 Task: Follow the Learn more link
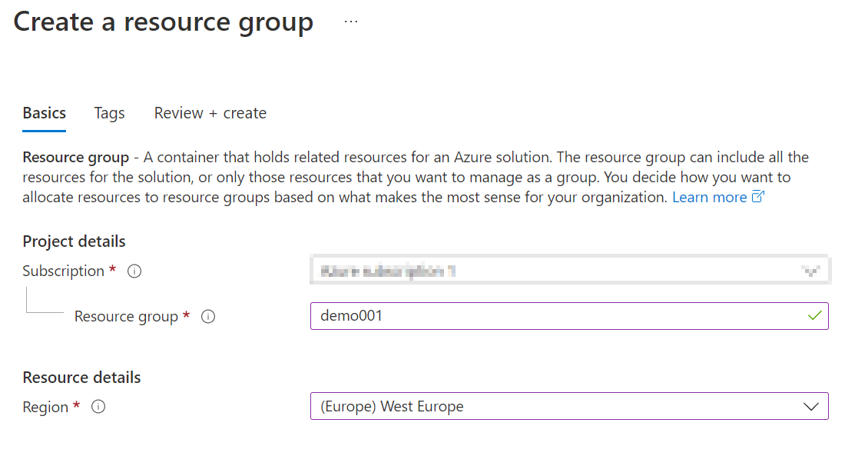[709, 197]
